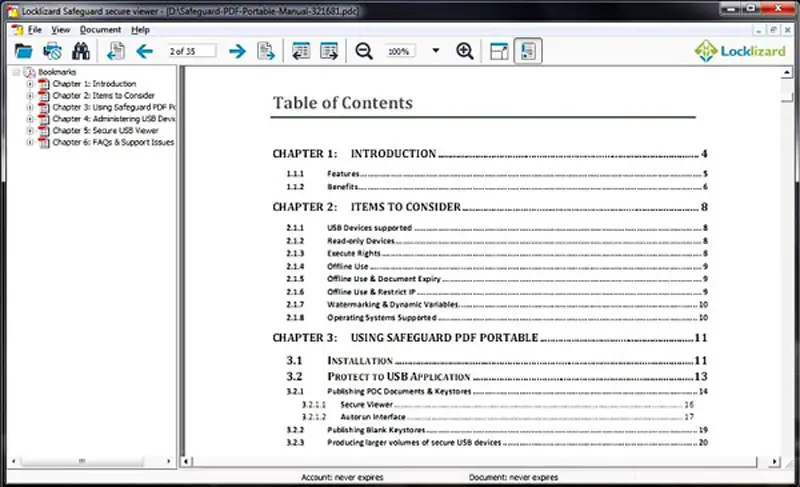The width and height of the screenshot is (800, 487).
Task: Click document vertical scroll up arrow
Action: (x=787, y=73)
